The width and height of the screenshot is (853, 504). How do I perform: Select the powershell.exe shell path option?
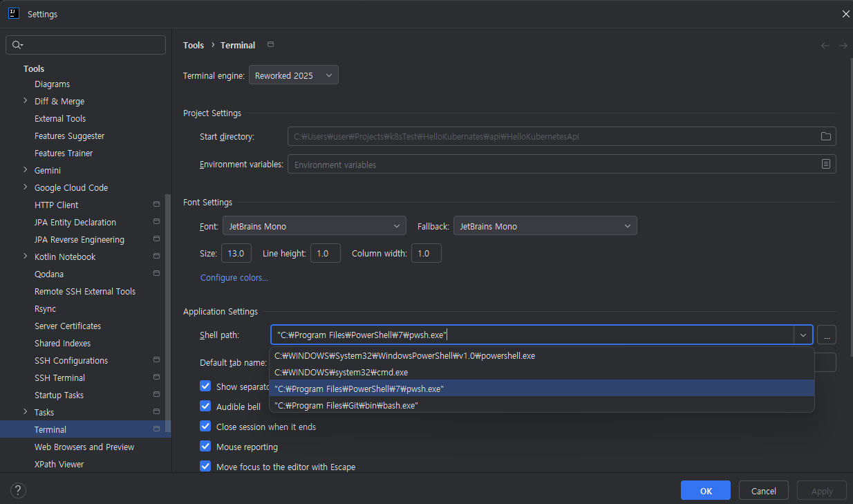[x=542, y=355]
